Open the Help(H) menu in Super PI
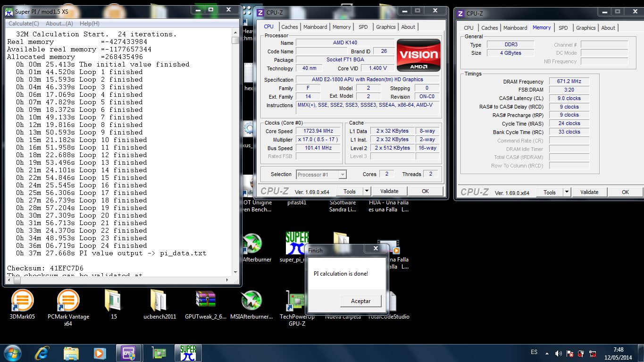 [90, 23]
